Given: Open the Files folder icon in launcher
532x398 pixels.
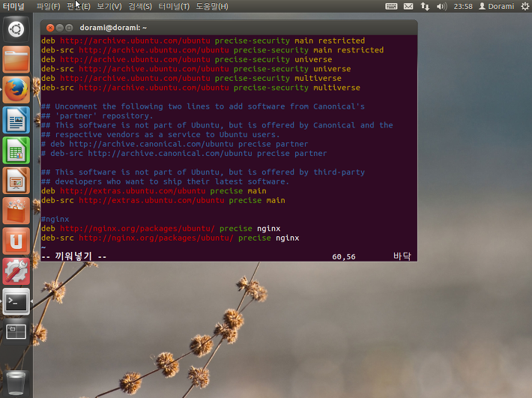Looking at the screenshot, I should pyautogui.click(x=16, y=60).
